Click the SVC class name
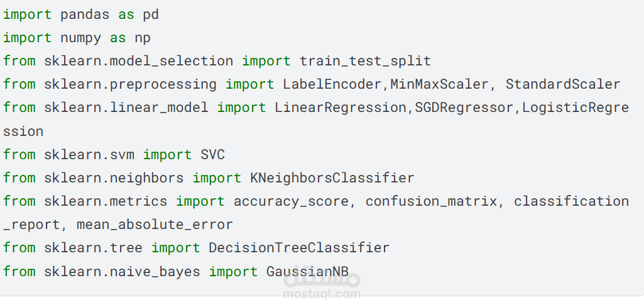Screen dimensions: 644x307 [x=213, y=155]
